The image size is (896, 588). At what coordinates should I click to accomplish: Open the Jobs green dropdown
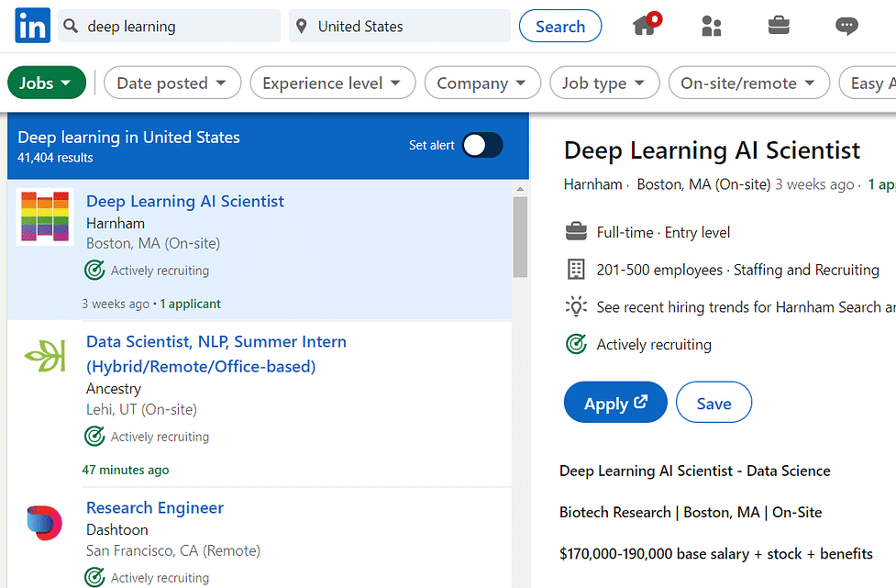(47, 83)
